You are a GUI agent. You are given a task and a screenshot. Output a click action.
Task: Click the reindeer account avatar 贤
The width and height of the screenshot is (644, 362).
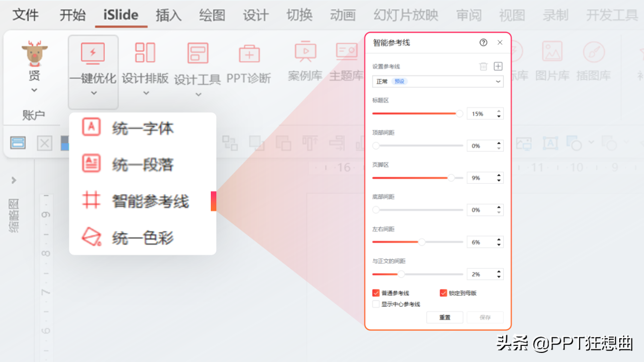(x=34, y=54)
